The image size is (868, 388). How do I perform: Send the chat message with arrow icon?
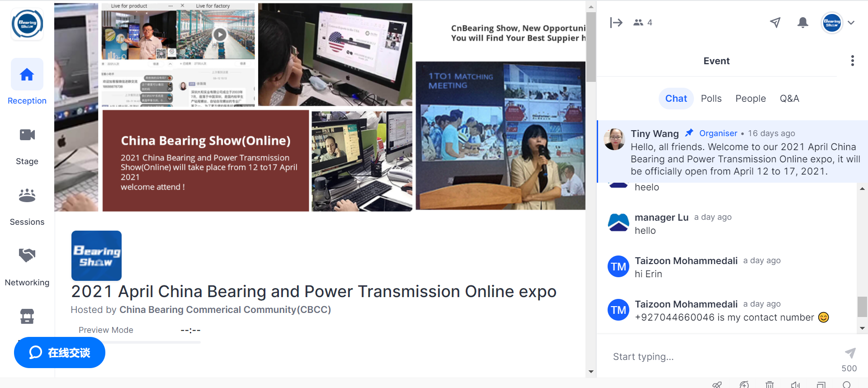coord(850,353)
